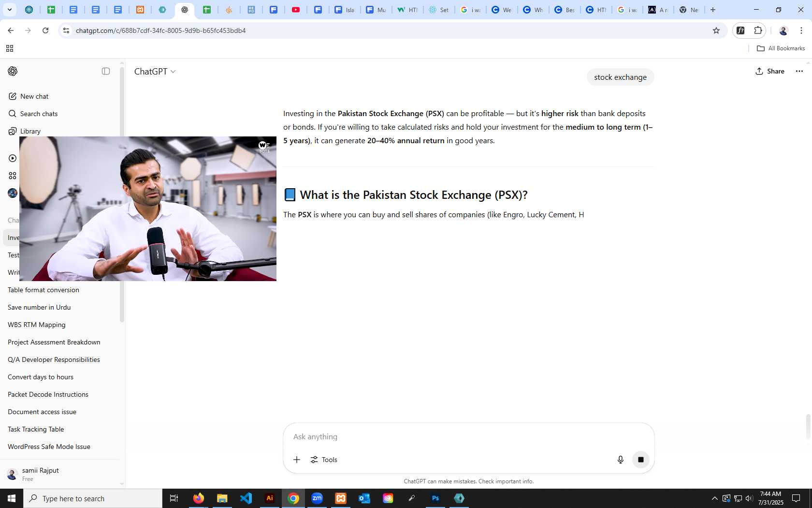812x508 pixels.
Task: Open the Chrome apps grid shortcut
Action: (x=9, y=48)
